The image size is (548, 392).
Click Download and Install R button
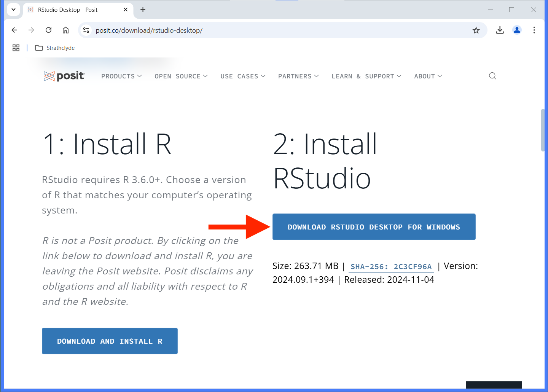click(110, 341)
